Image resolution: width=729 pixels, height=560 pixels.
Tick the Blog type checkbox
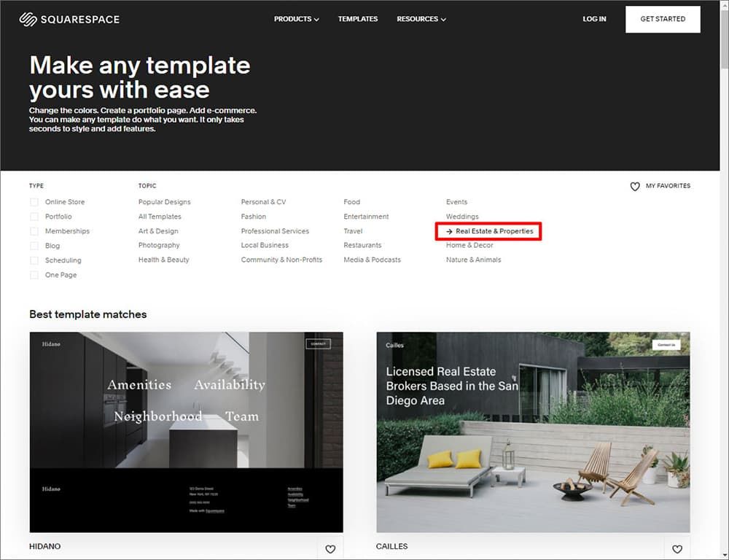click(34, 246)
